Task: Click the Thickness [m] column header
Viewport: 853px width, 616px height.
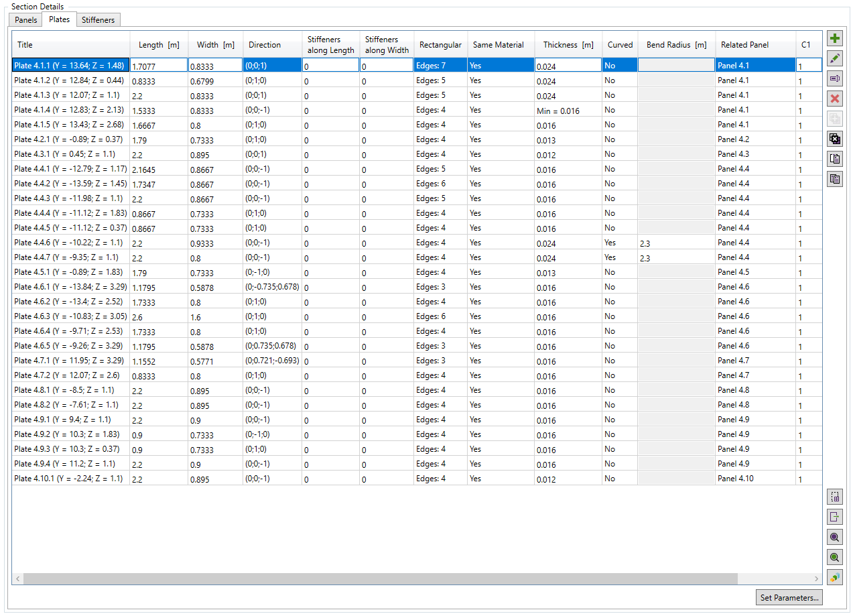Action: [568, 45]
